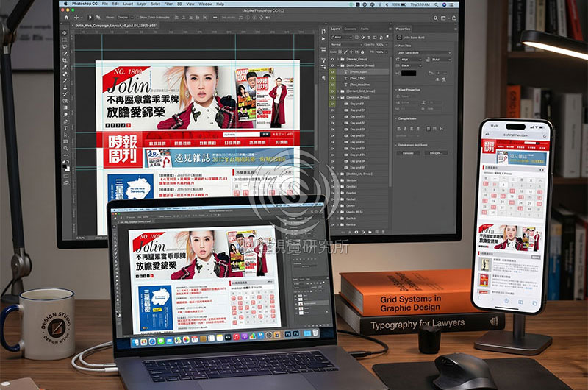Select the Rectangular Marquee tool on the monitor
Image resolution: width=588 pixels, height=390 pixels.
coord(65,40)
